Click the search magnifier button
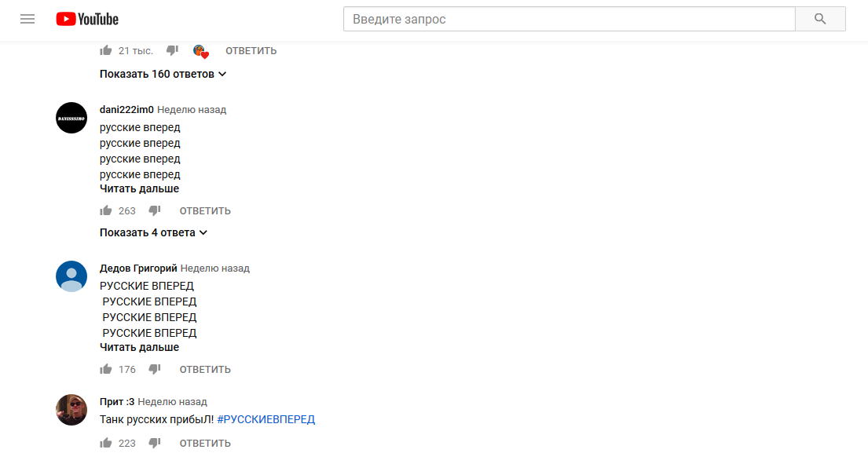Screen dimensions: 868x464 [820, 20]
